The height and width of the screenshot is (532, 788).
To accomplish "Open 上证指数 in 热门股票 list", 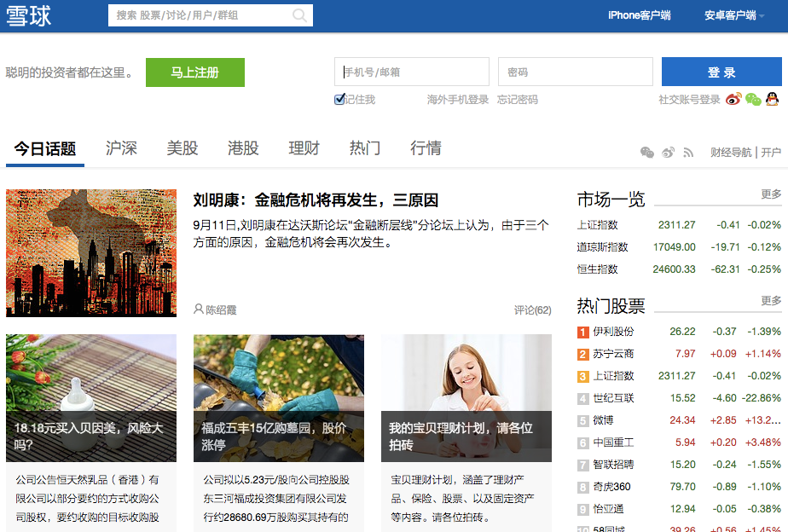I will point(613,376).
